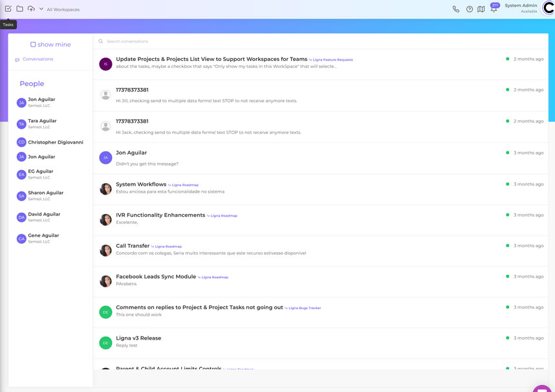The width and height of the screenshot is (555, 392).
Task: Select Conversations in the sidebar
Action: pyautogui.click(x=38, y=60)
